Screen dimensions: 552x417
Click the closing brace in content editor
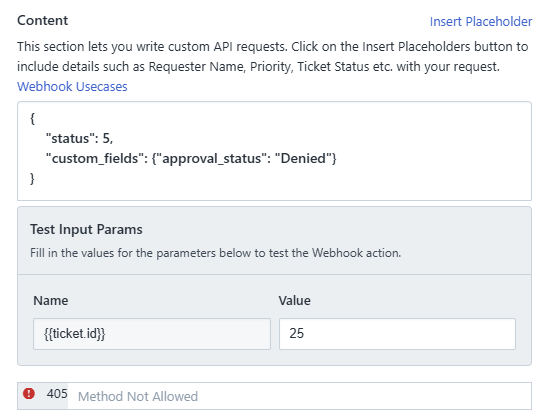tap(32, 179)
